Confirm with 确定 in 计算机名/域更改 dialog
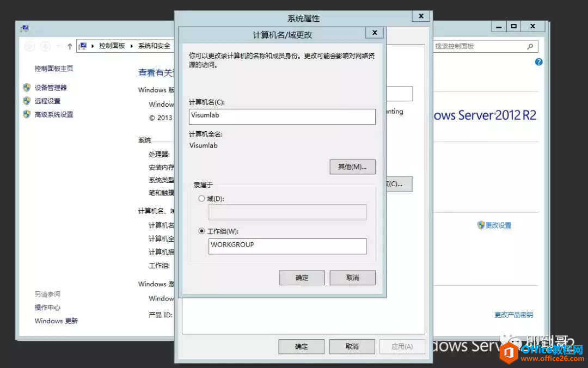 tap(302, 278)
